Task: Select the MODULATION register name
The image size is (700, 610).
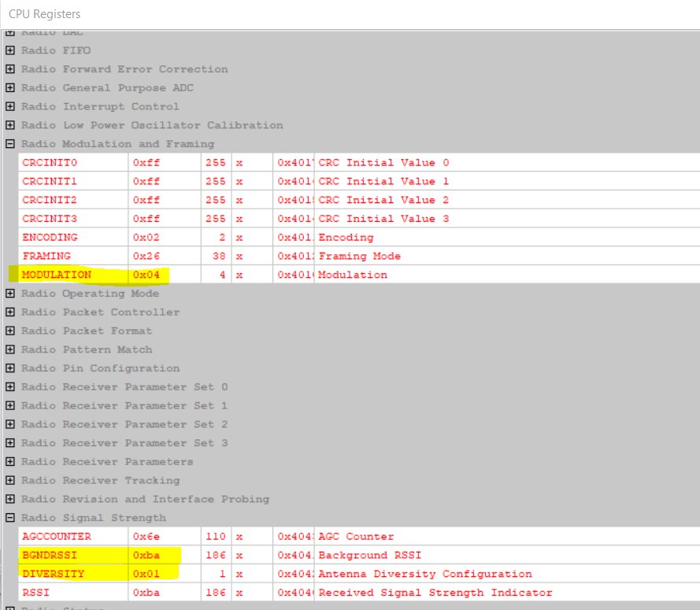Action: 57,275
